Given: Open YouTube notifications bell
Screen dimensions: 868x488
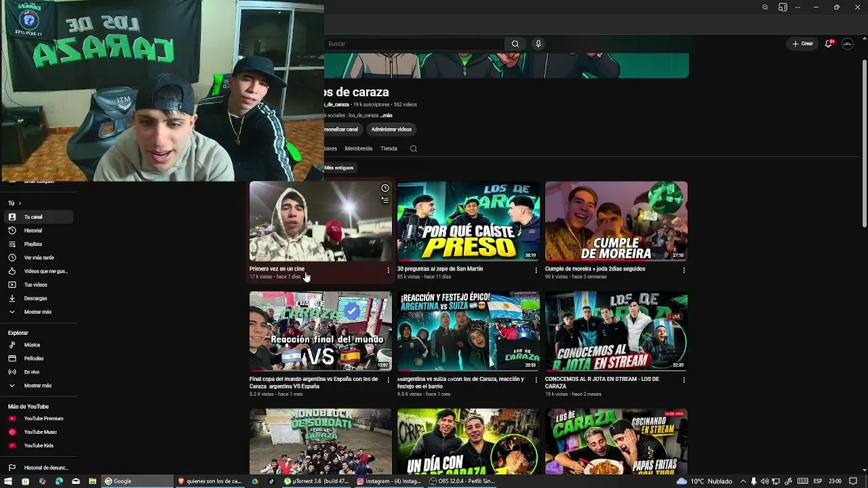Looking at the screenshot, I should point(829,44).
